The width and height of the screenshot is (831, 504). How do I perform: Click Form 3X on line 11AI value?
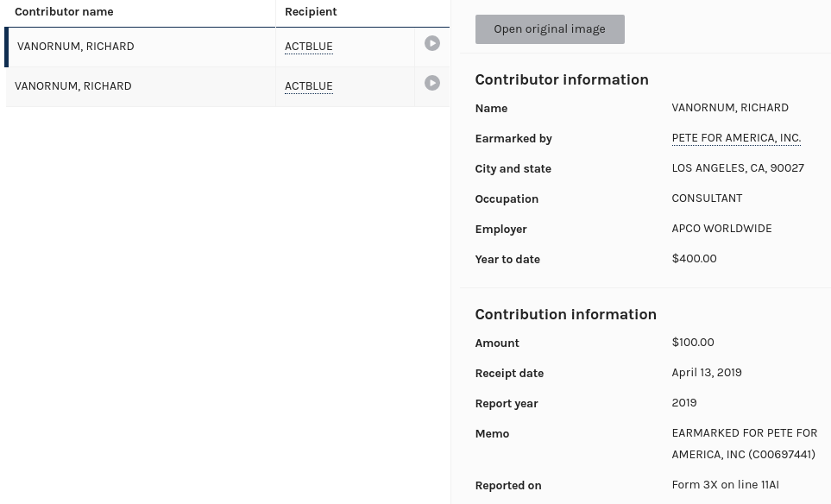coord(725,485)
